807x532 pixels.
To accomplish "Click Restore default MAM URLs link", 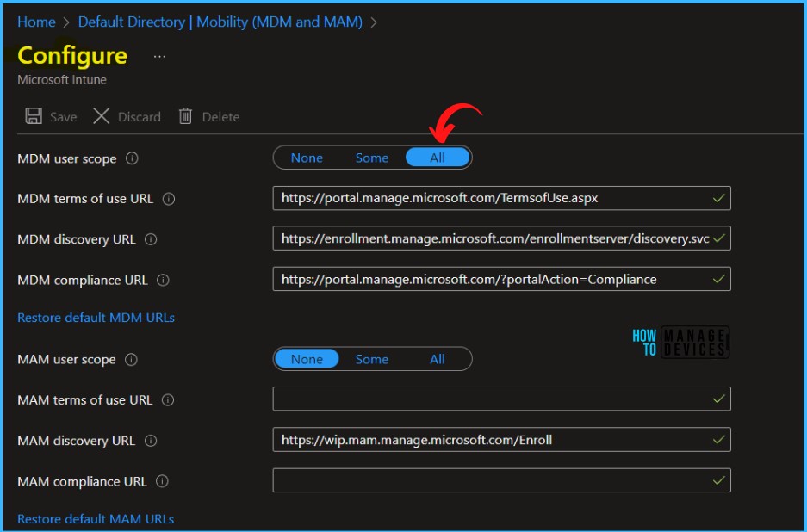I will point(96,518).
